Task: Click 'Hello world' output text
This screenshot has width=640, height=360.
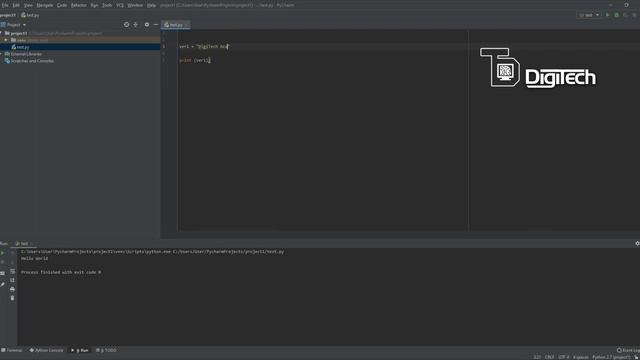Action: point(35,258)
